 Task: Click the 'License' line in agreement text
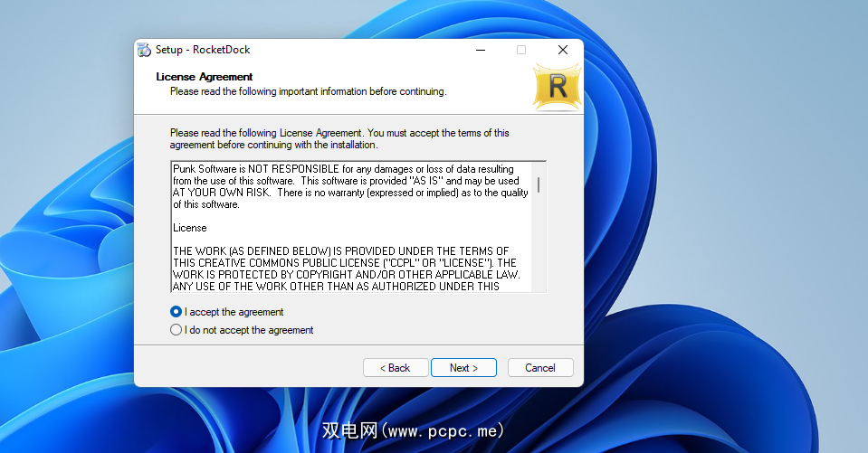[x=190, y=228]
